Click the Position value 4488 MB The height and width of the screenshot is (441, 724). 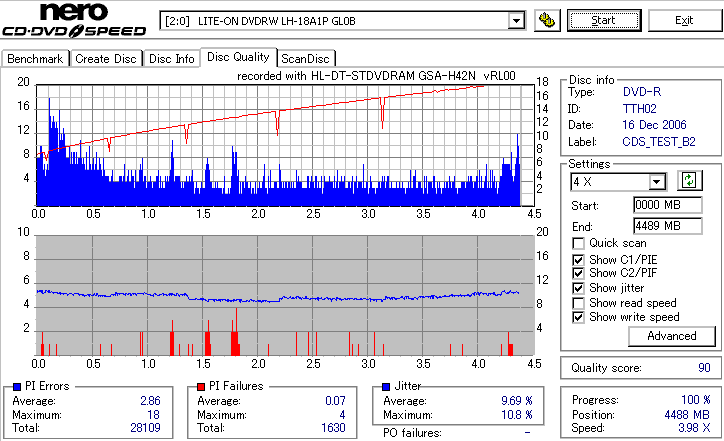click(687, 415)
